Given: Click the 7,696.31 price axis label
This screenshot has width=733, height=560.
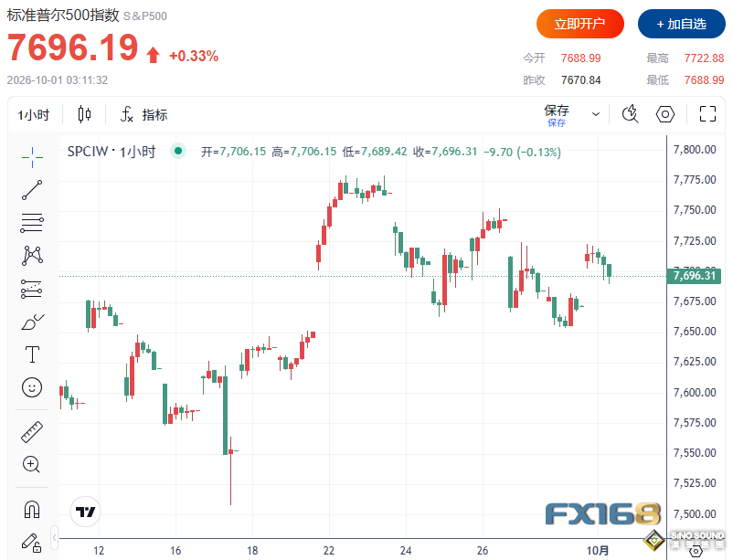Looking at the screenshot, I should point(694,276).
